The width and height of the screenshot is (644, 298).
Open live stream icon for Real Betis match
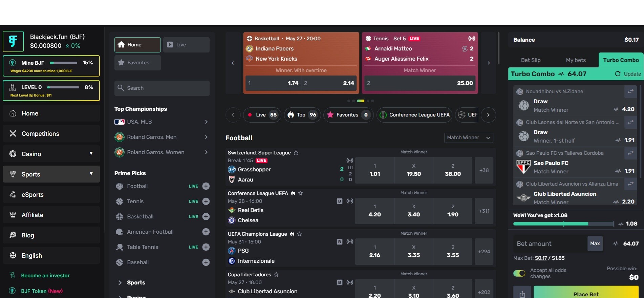[x=350, y=201]
